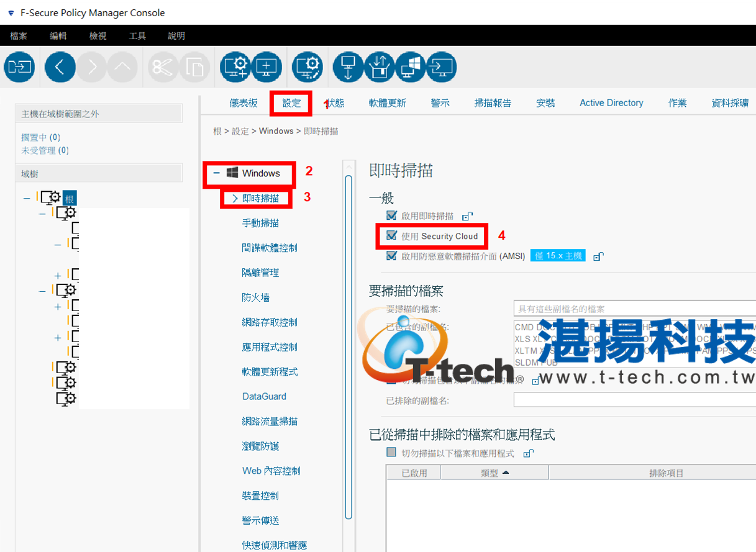Open 應用程式控制 settings page
This screenshot has width=756, height=552.
(x=270, y=347)
